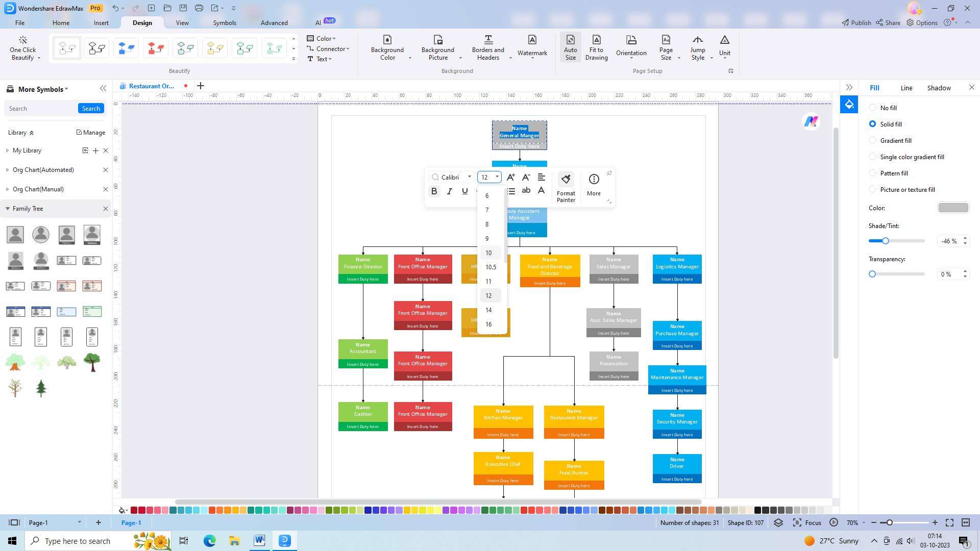This screenshot has height=551, width=980.
Task: Click the Format Painter icon
Action: (x=566, y=179)
